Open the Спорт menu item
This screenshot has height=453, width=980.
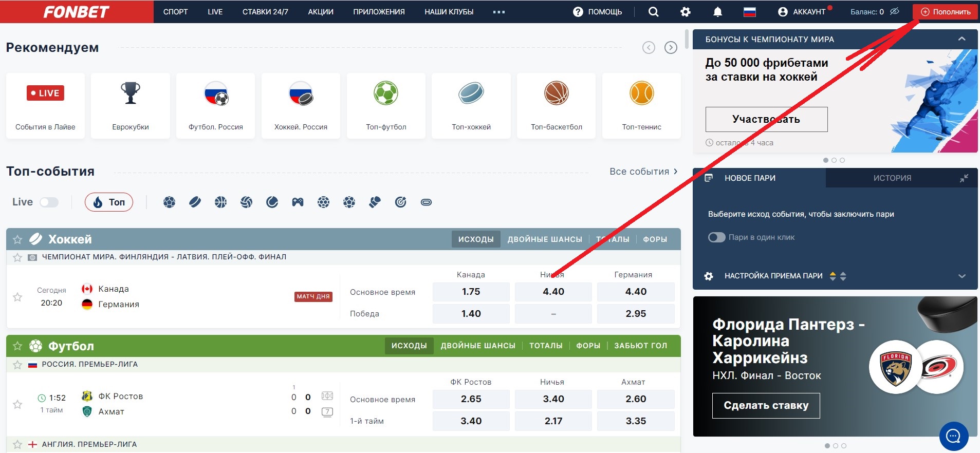click(x=176, y=12)
